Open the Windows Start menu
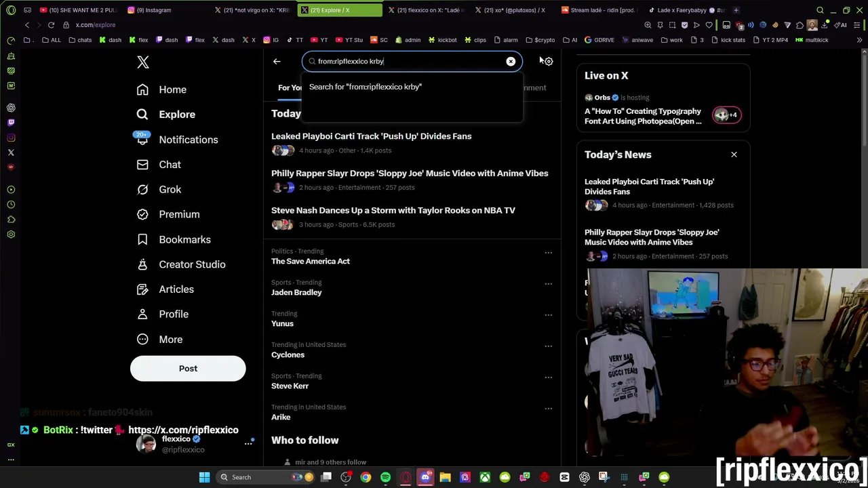Screen dimensions: 868x488 (x=204, y=477)
